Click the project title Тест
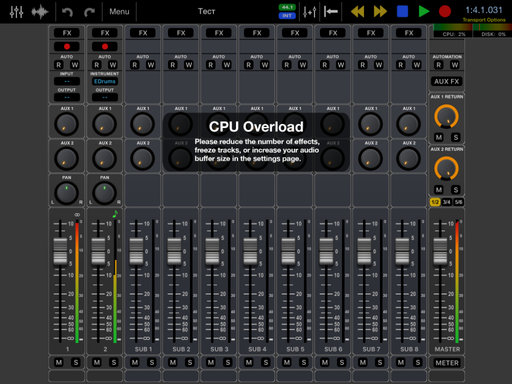 pyautogui.click(x=207, y=11)
